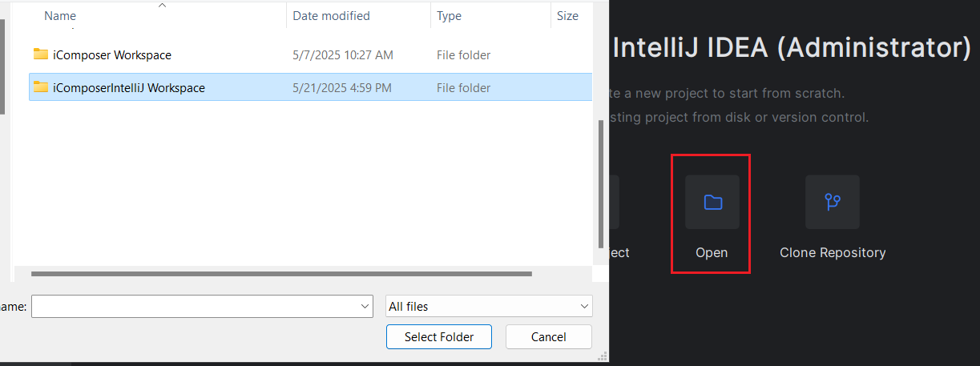This screenshot has width=980, height=366.
Task: Click the Open folder icon in IntelliJ
Action: click(712, 202)
